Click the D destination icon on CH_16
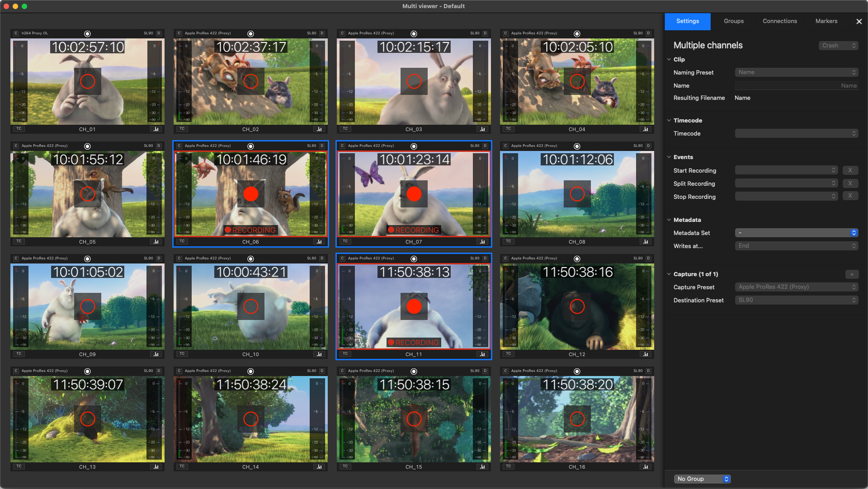Image resolution: width=868 pixels, height=489 pixels. 648,371
